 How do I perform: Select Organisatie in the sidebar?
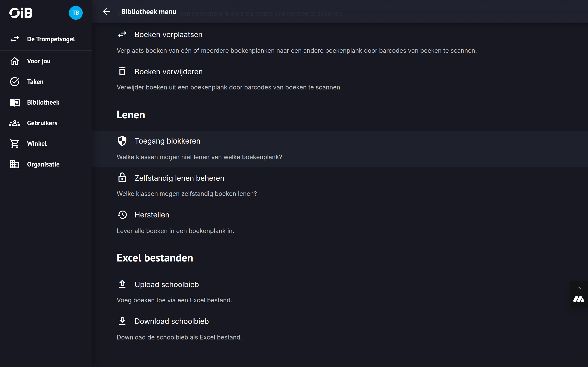click(x=43, y=164)
